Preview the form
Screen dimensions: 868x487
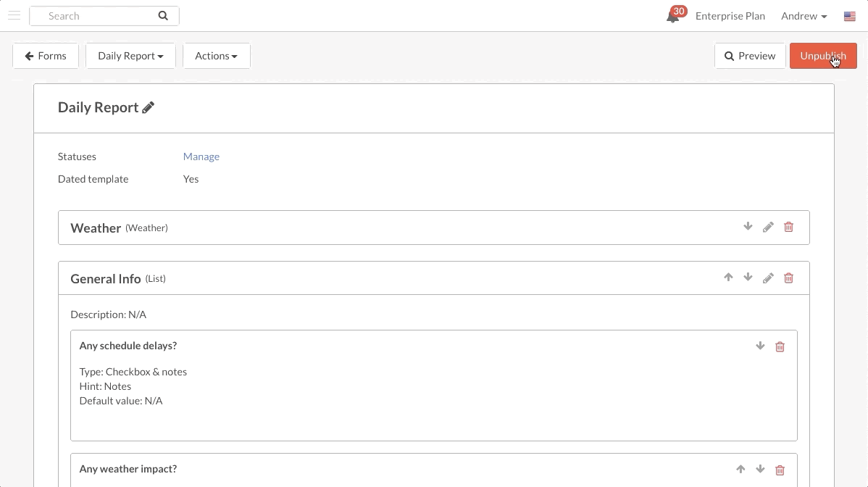coord(750,56)
